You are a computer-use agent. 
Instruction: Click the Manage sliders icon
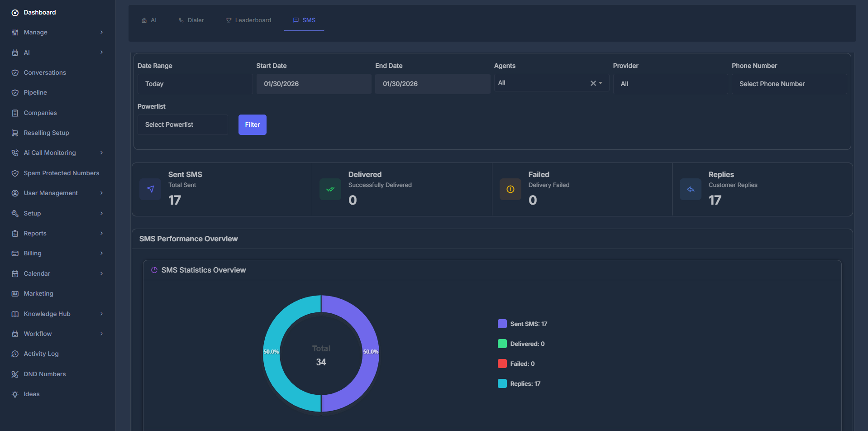[x=15, y=33]
